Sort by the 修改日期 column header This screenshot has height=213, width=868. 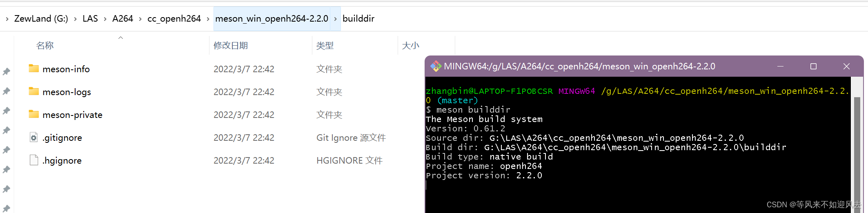tap(231, 45)
